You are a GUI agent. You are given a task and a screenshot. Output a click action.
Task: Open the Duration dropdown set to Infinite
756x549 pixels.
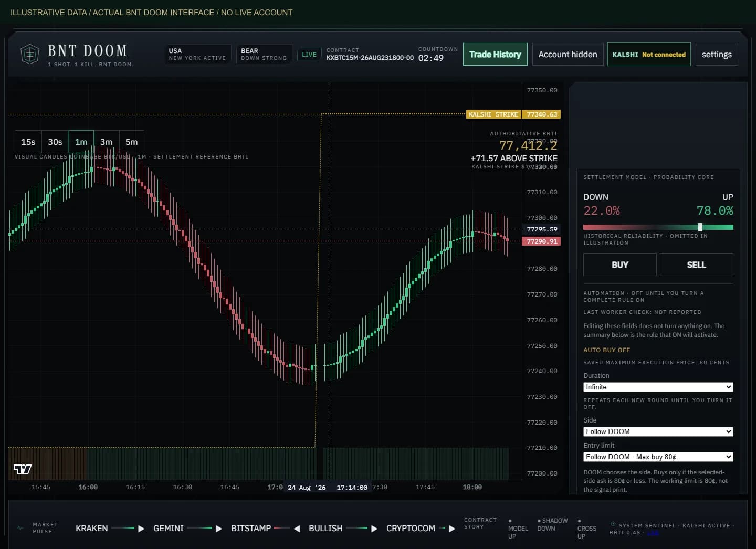click(658, 387)
